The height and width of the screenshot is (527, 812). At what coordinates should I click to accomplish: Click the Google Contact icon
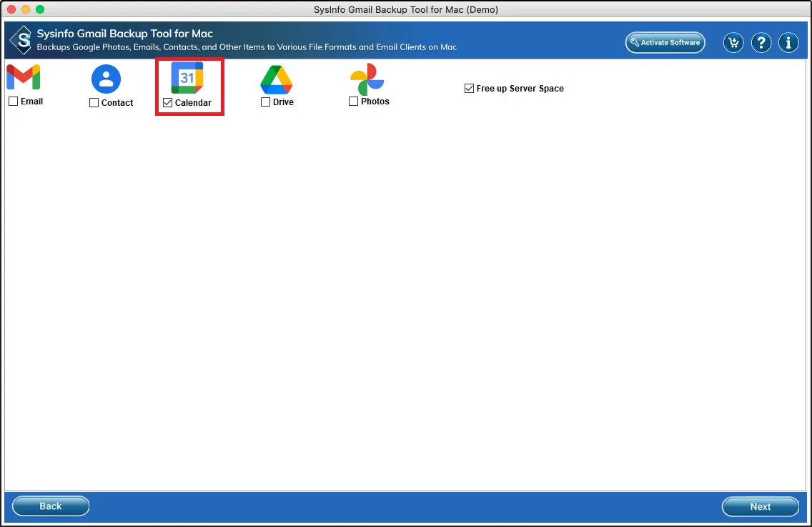107,79
